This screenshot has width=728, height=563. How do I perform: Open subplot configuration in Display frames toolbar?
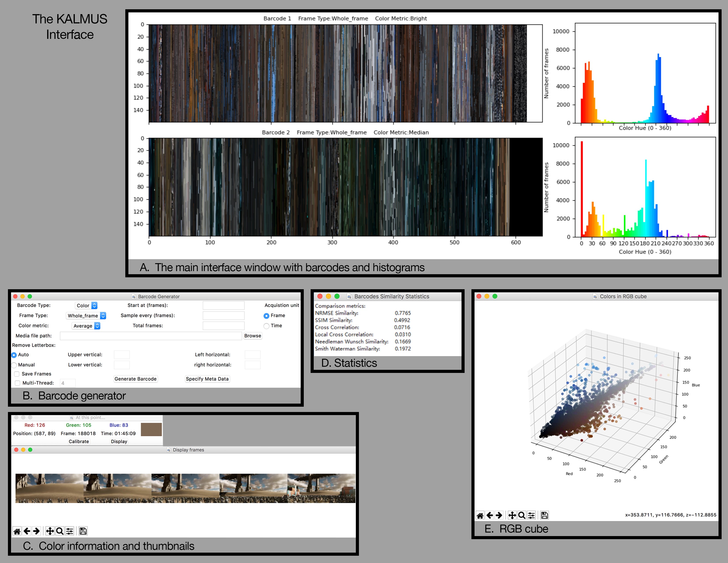69,531
